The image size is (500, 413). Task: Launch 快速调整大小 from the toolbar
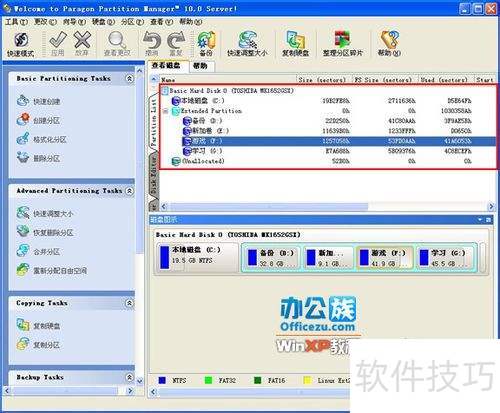[x=247, y=44]
